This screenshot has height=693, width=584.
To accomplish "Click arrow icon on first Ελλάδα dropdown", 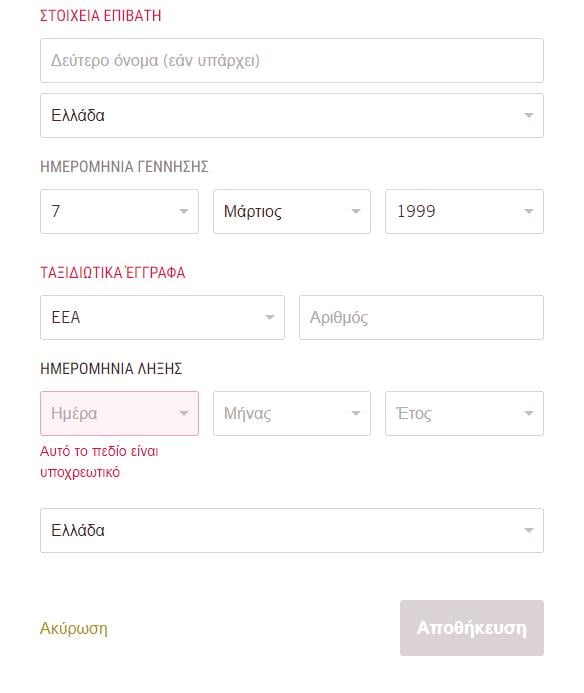I will (528, 115).
